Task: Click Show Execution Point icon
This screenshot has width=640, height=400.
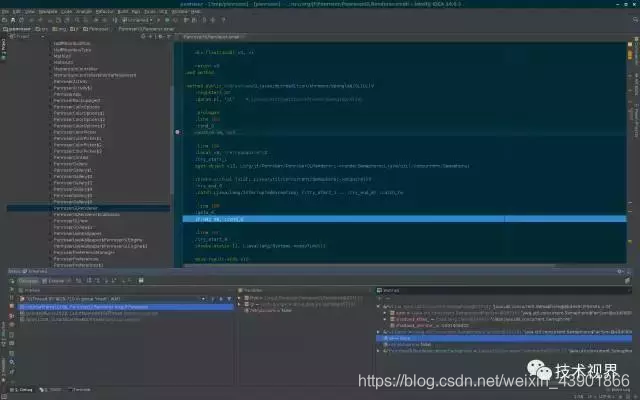Action: tap(78, 280)
